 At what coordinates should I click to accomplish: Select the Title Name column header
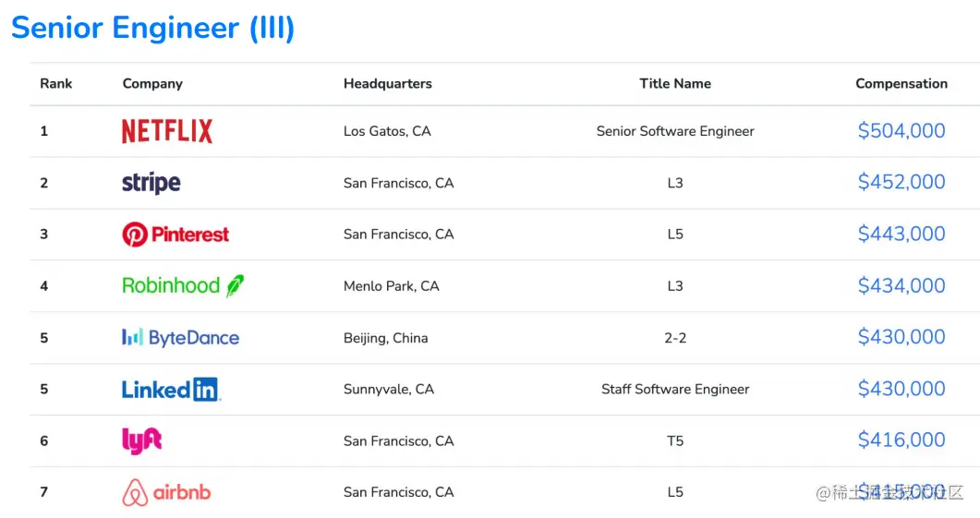[675, 84]
